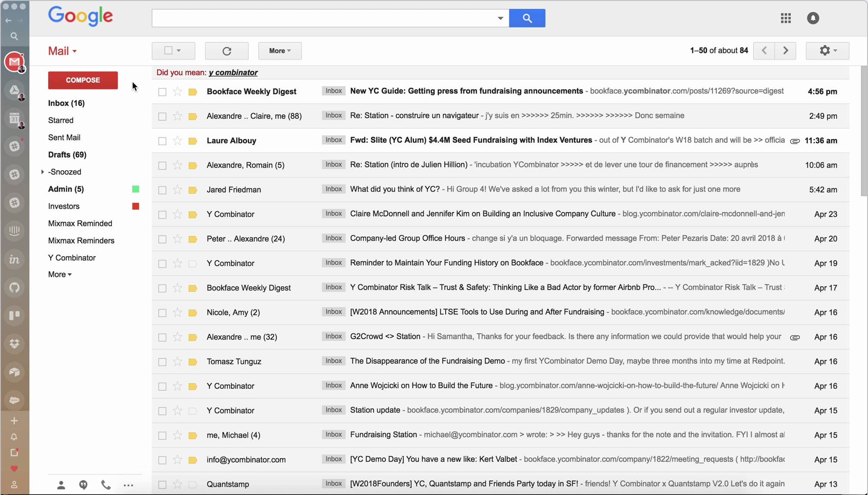The width and height of the screenshot is (868, 495).
Task: Click the notifications bell icon
Action: point(813,18)
